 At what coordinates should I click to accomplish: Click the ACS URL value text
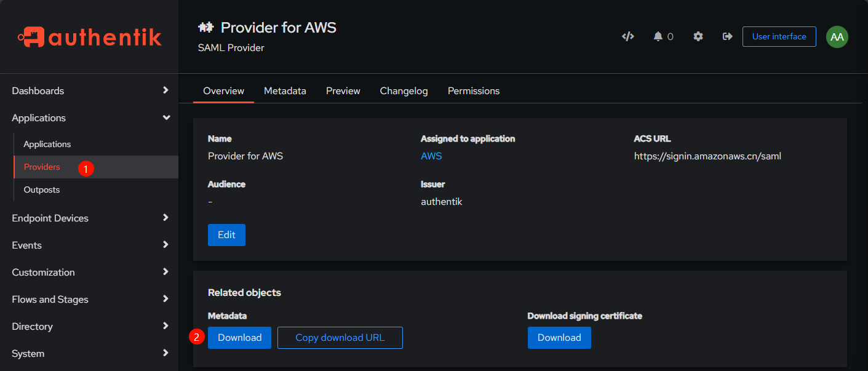(707, 156)
